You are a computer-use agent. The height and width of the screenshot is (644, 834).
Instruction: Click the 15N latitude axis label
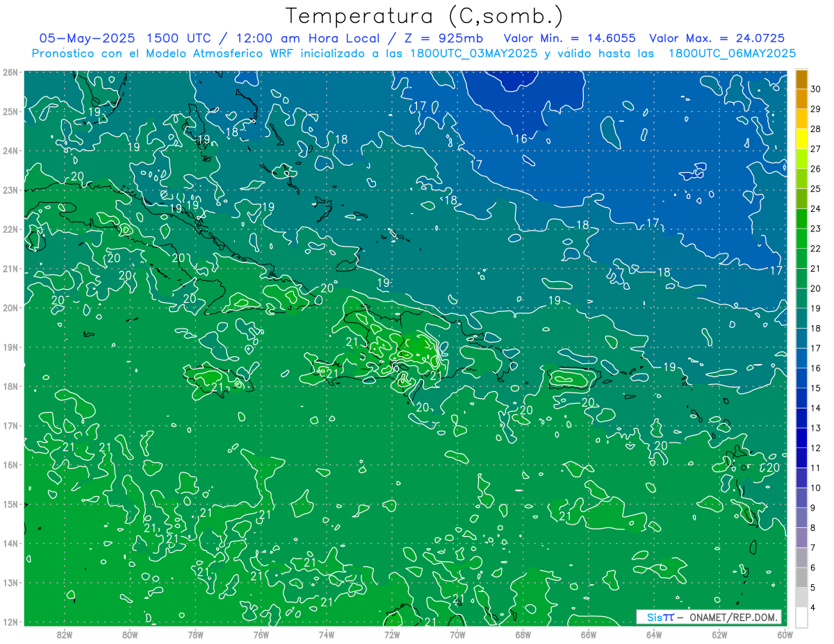pos(11,504)
